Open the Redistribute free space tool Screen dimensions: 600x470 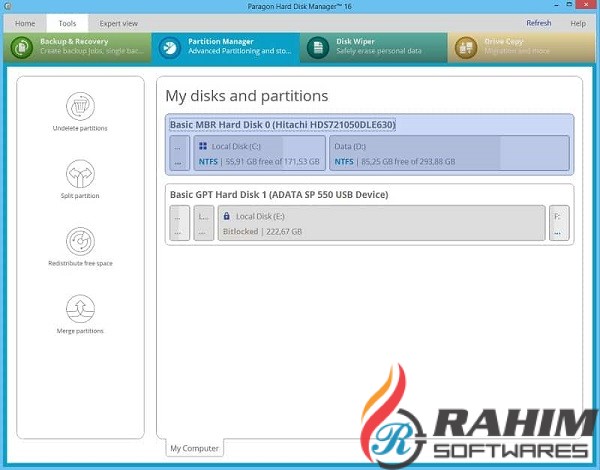[x=80, y=241]
